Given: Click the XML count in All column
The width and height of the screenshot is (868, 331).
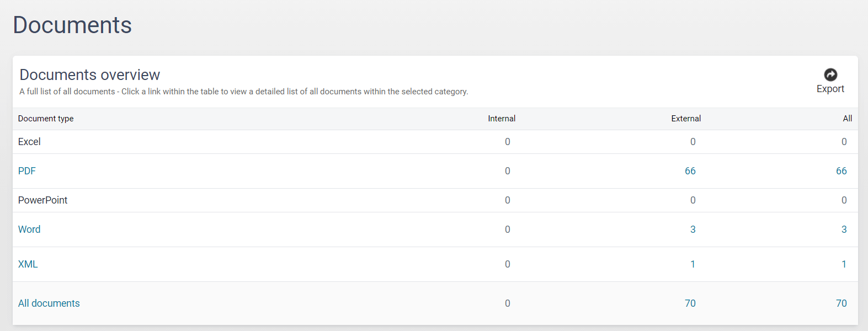Looking at the screenshot, I should pos(844,264).
